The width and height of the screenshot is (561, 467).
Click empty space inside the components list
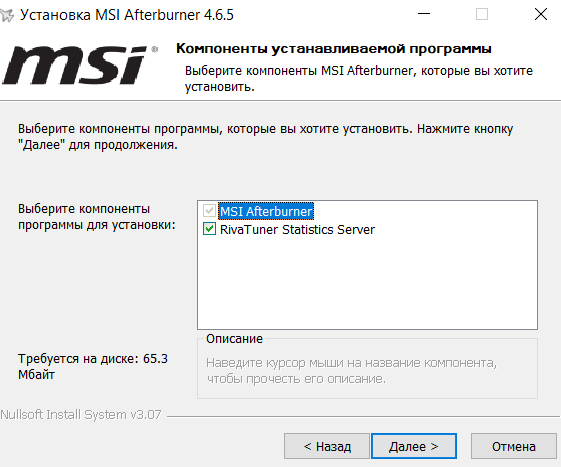[367, 283]
